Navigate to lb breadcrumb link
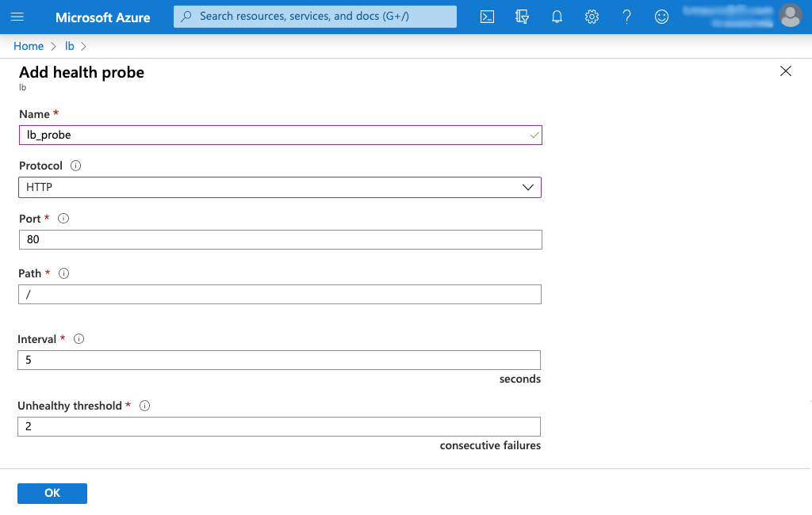812x515 pixels. pos(70,46)
